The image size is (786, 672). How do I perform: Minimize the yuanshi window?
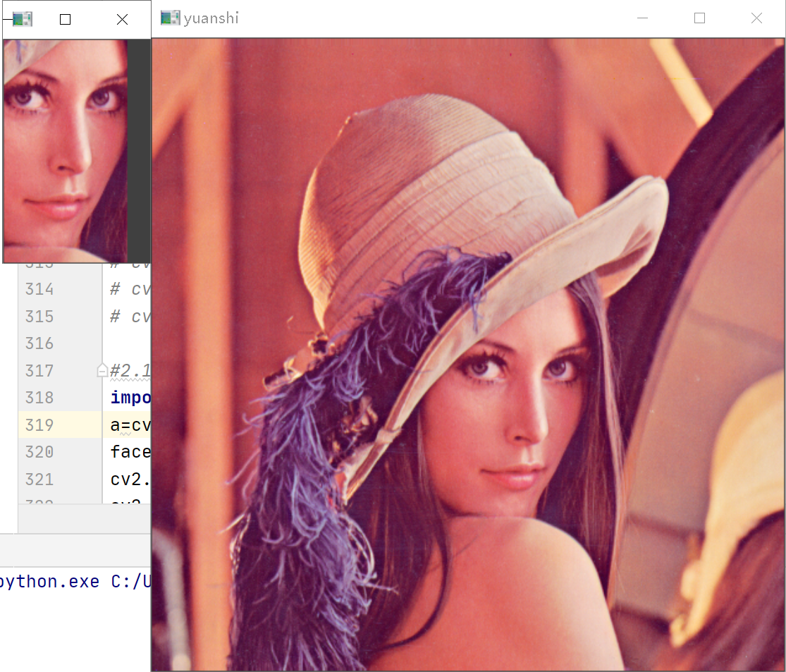coord(642,18)
